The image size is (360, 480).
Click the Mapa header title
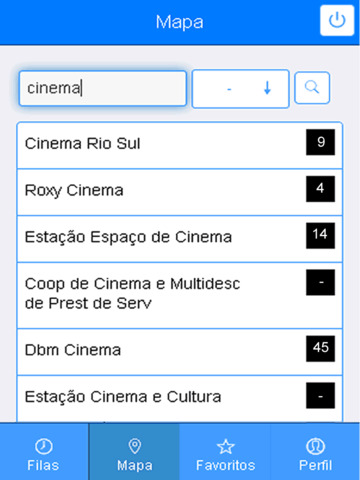click(180, 22)
